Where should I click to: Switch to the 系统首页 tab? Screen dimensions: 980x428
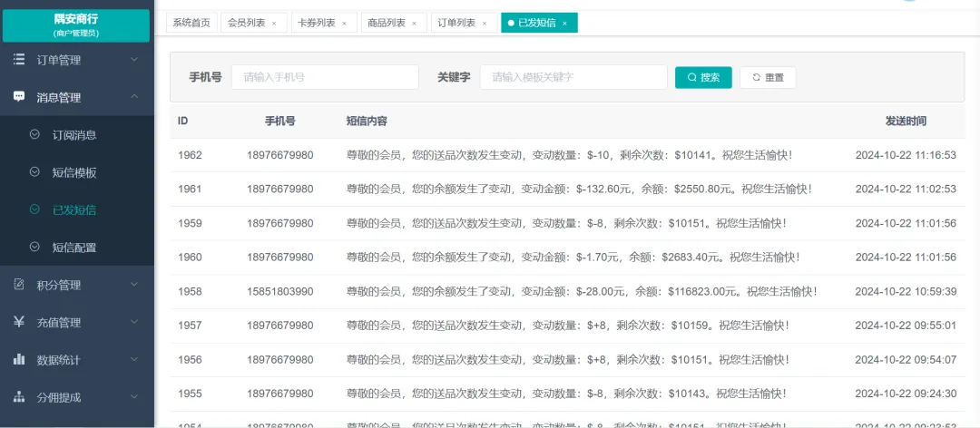pyautogui.click(x=191, y=23)
